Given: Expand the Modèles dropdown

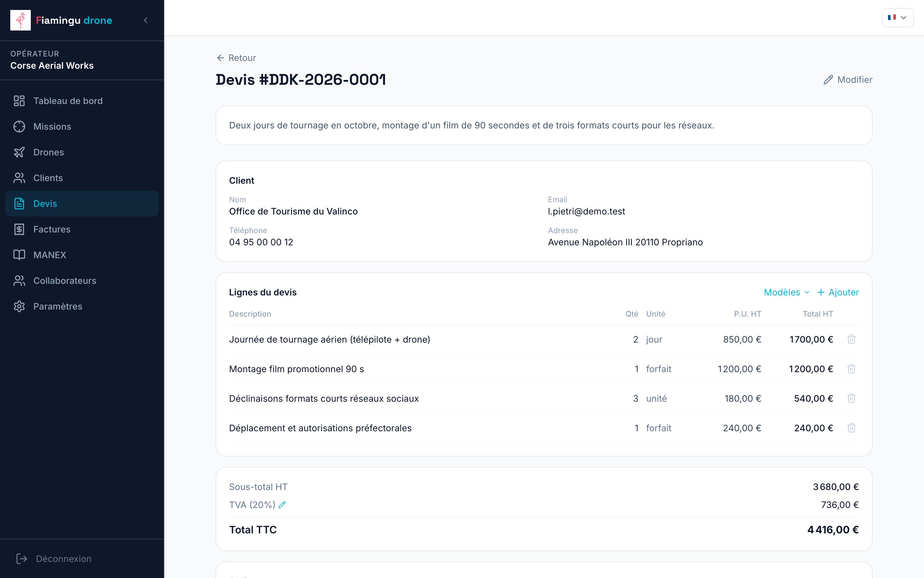Looking at the screenshot, I should click(x=787, y=292).
